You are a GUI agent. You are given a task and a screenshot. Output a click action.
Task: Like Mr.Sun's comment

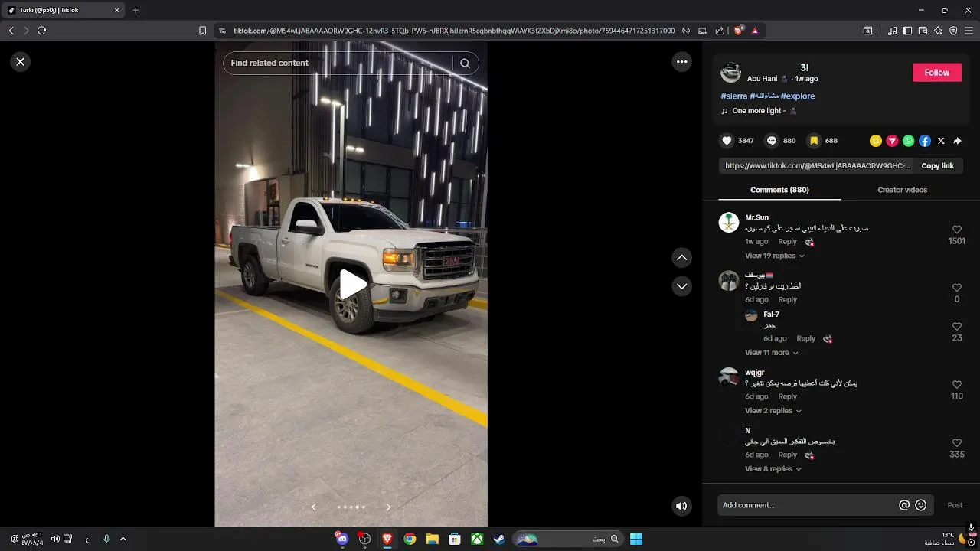956,230
